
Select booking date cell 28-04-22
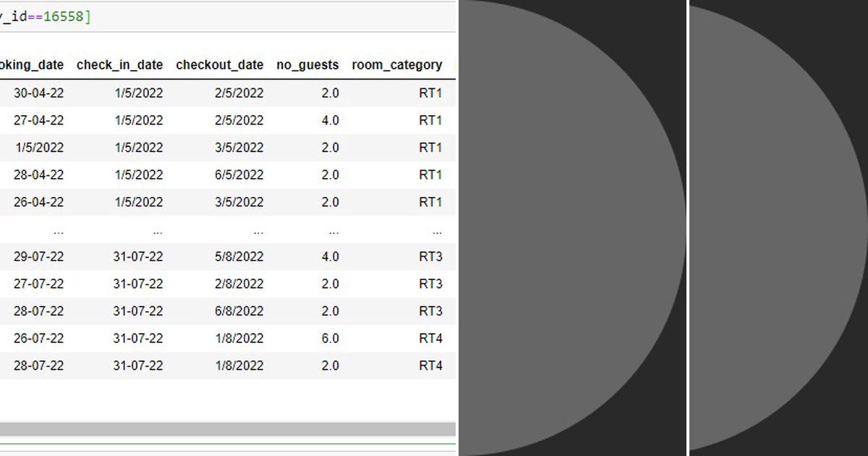click(x=39, y=174)
